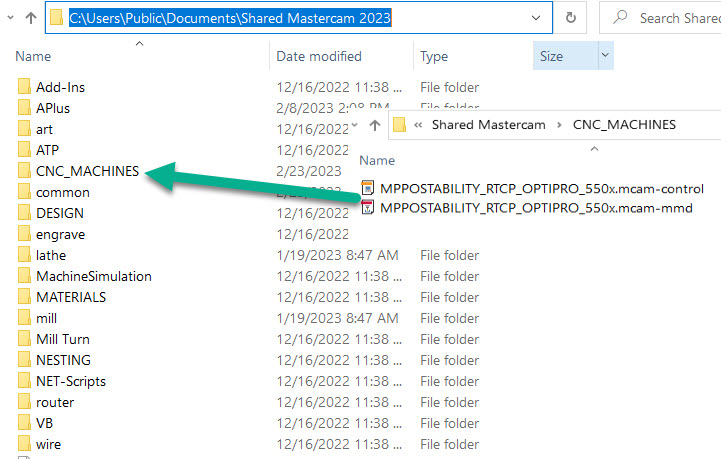Open the Size column filter dropdown

click(x=606, y=55)
